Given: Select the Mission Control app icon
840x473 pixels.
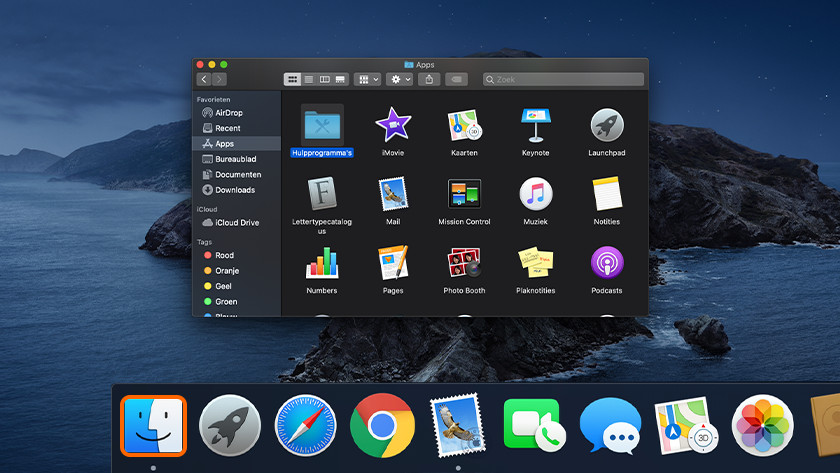Looking at the screenshot, I should tap(464, 195).
